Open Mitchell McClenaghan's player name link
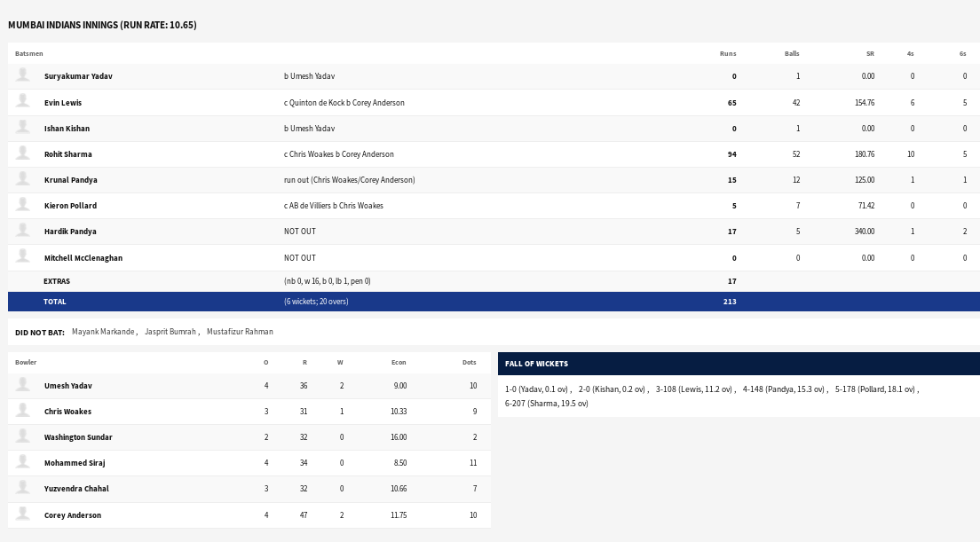The width and height of the screenshot is (980, 542). point(83,258)
